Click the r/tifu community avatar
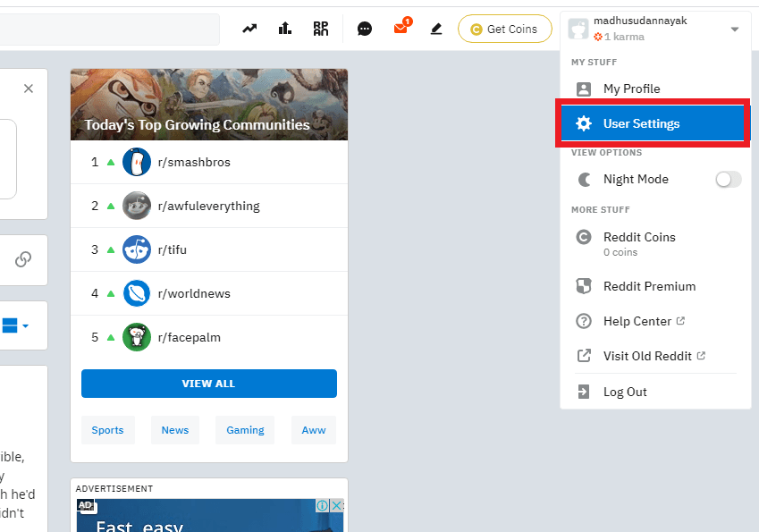This screenshot has width=759, height=532. 137,249
